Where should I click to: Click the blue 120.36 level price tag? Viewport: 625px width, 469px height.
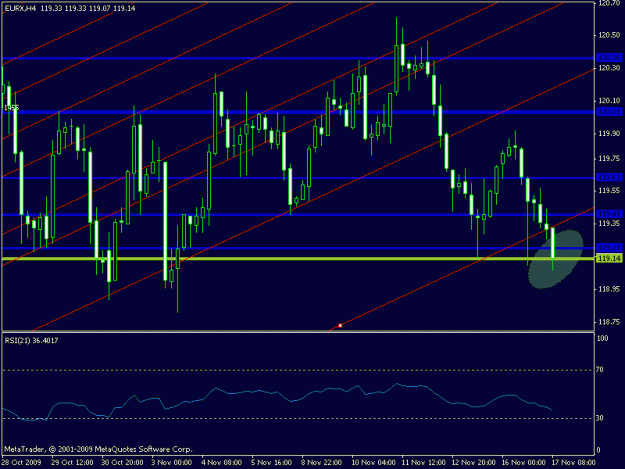click(x=609, y=58)
